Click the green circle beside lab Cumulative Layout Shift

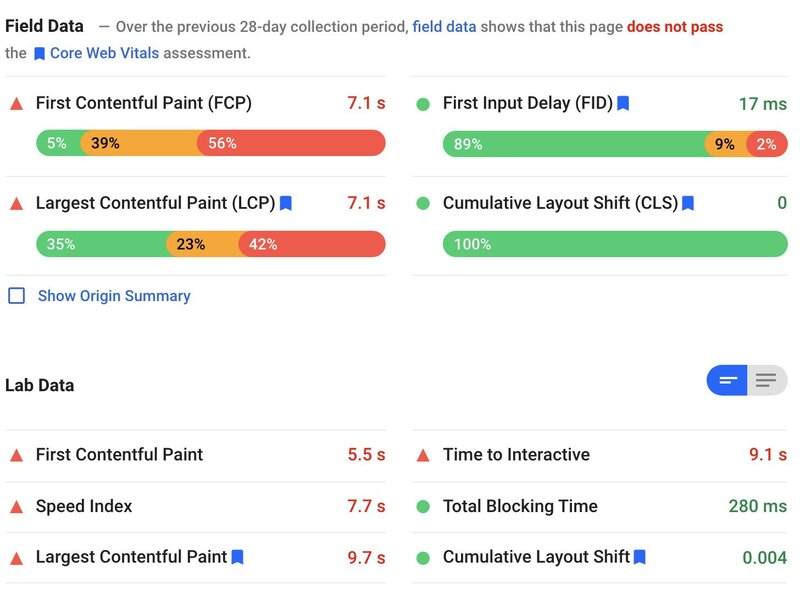[424, 557]
